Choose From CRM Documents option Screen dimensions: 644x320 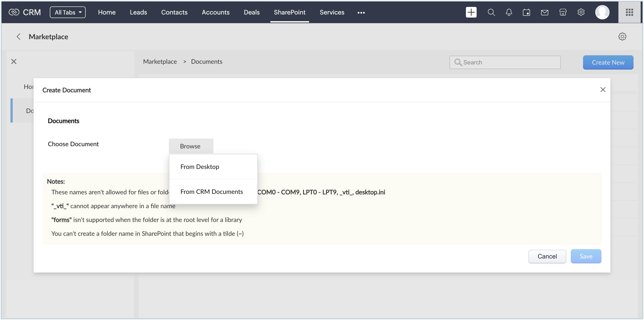click(x=211, y=192)
